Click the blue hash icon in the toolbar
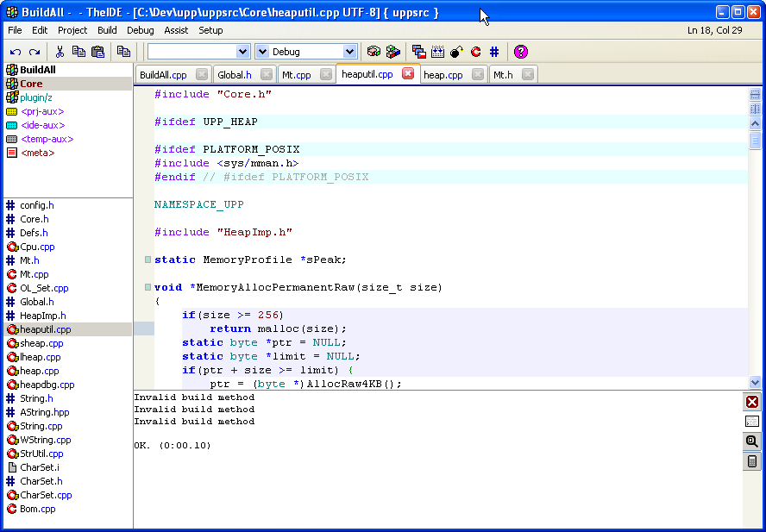Screen dimensions: 766x532 pos(494,52)
